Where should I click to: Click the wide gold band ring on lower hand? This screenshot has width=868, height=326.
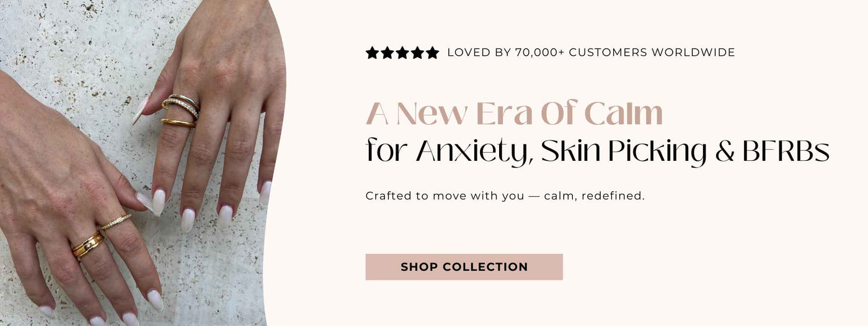(x=87, y=244)
